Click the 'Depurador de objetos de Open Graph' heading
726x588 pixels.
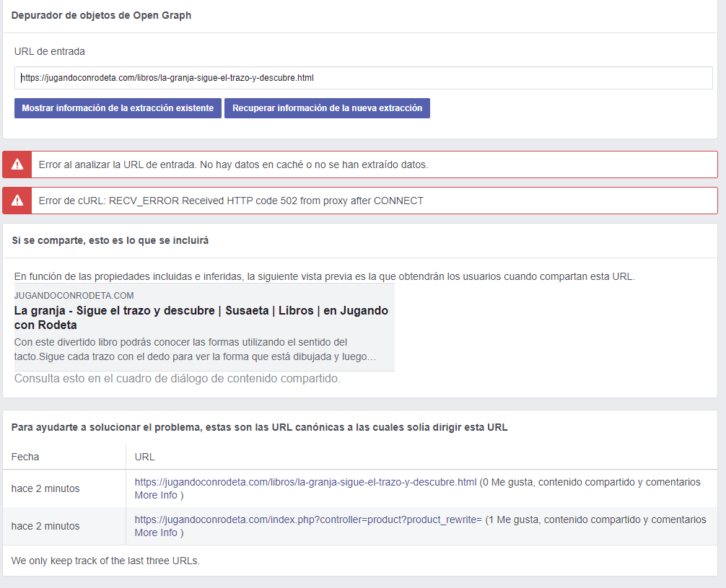click(101, 15)
